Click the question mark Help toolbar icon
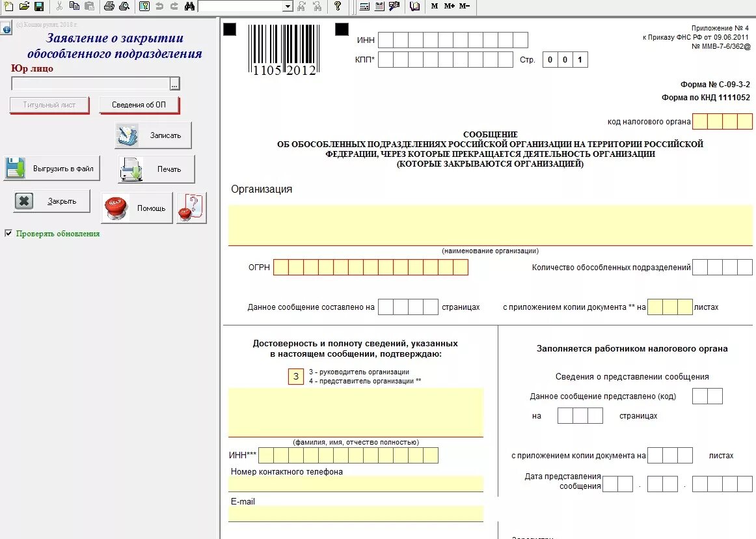Viewport: 756px width, 539px height. click(338, 6)
